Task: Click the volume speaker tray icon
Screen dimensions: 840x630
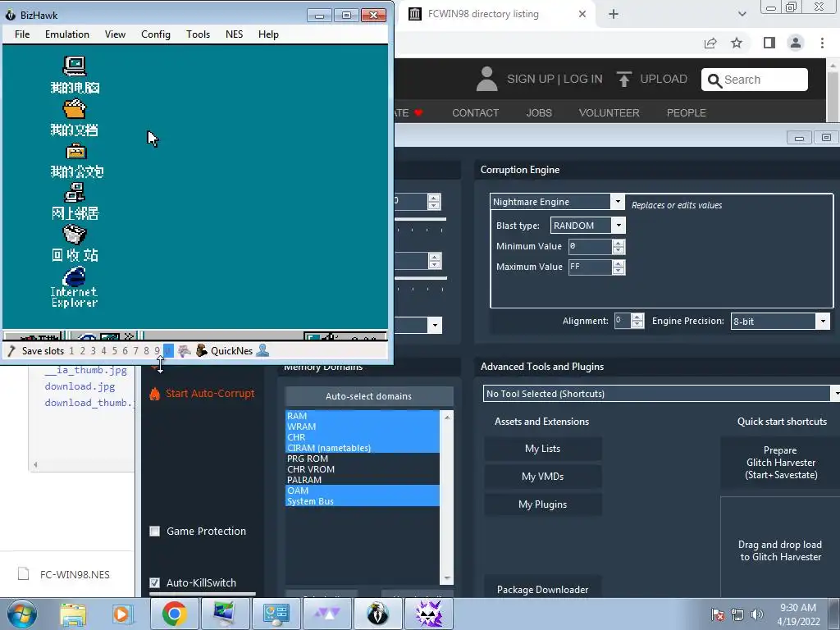Action: pos(757,614)
